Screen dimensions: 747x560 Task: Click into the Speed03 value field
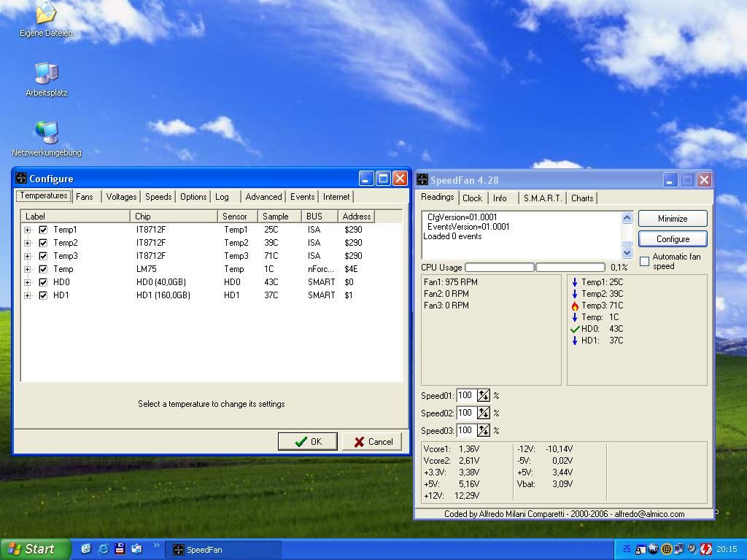(467, 430)
